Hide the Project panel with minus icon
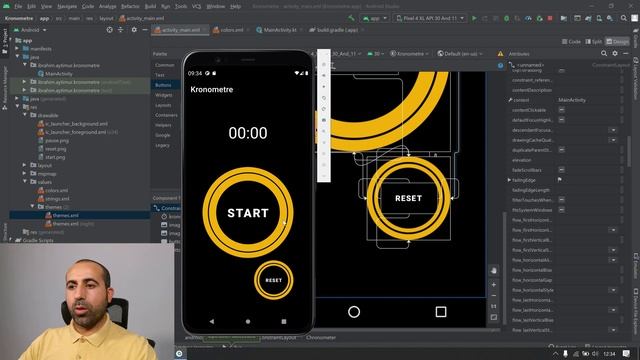The height and width of the screenshot is (360, 640). (x=145, y=30)
